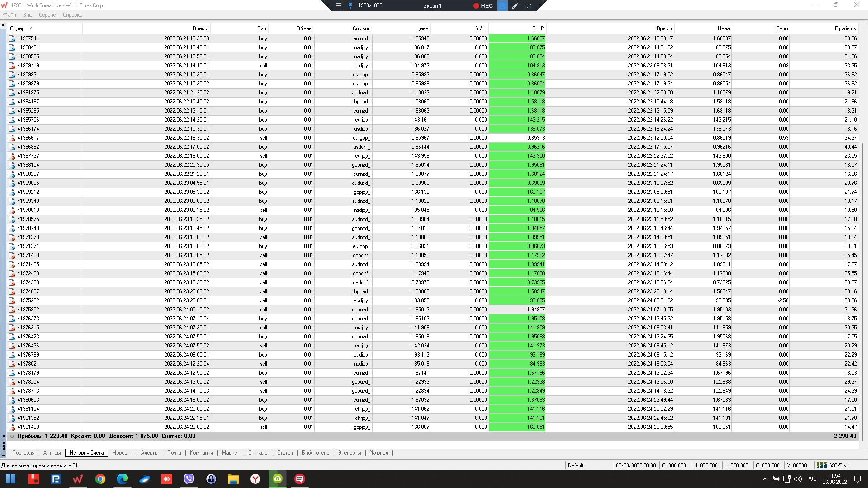Click the REC record button
868x488 pixels.
(483, 6)
